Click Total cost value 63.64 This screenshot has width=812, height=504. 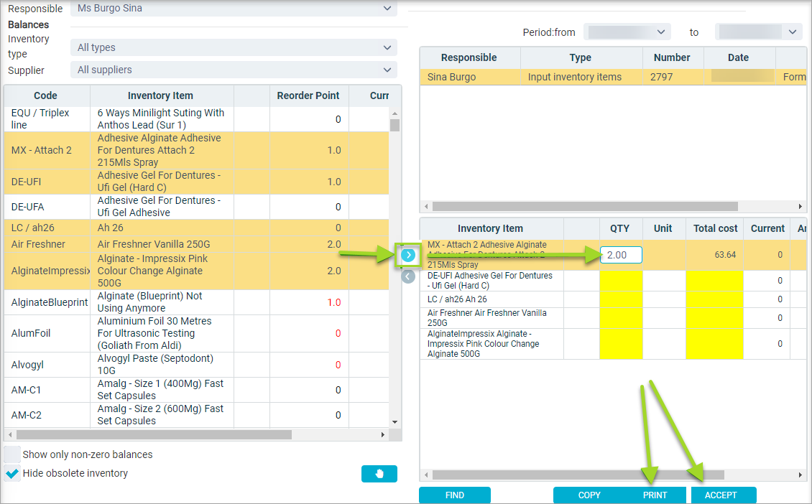click(725, 255)
